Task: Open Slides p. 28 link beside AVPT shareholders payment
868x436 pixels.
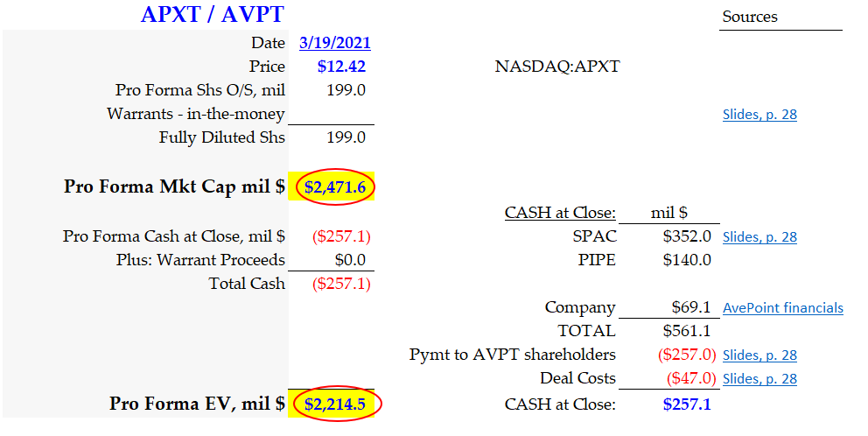Action: (759, 355)
